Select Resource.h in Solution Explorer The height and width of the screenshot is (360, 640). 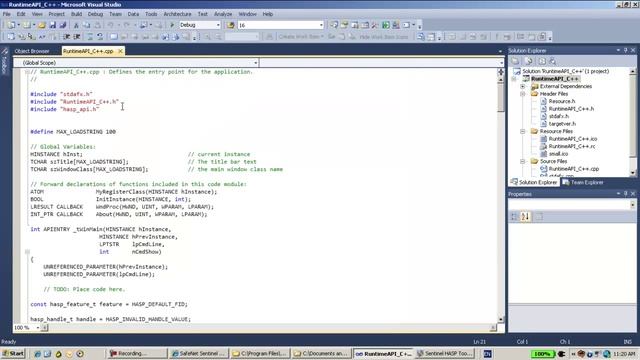tap(562, 101)
